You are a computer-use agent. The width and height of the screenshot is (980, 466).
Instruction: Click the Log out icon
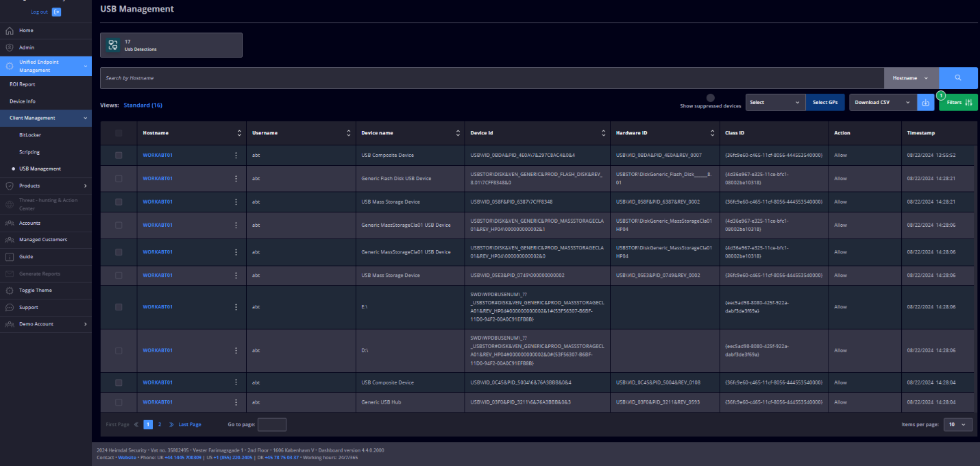tap(56, 12)
